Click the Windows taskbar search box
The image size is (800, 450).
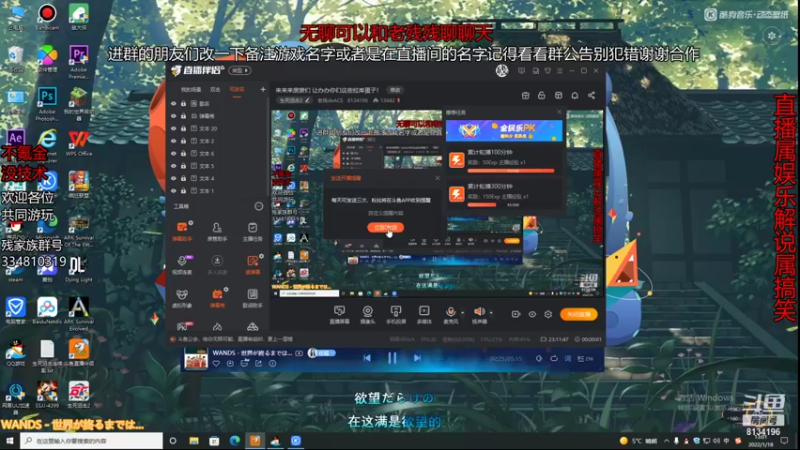(x=92, y=441)
